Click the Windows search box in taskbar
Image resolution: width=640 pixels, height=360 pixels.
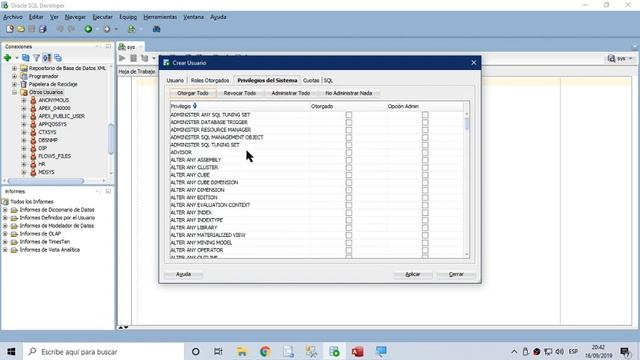[x=104, y=351]
